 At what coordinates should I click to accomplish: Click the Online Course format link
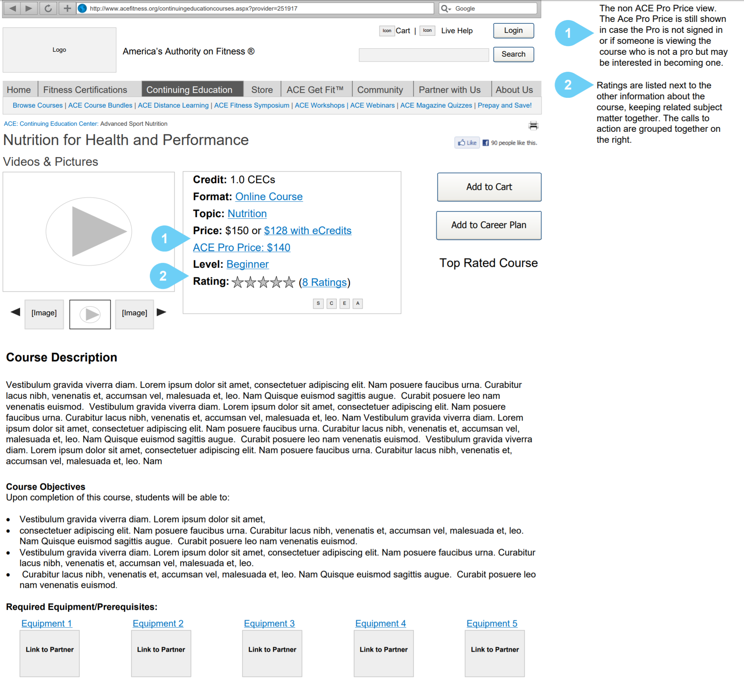click(x=269, y=196)
